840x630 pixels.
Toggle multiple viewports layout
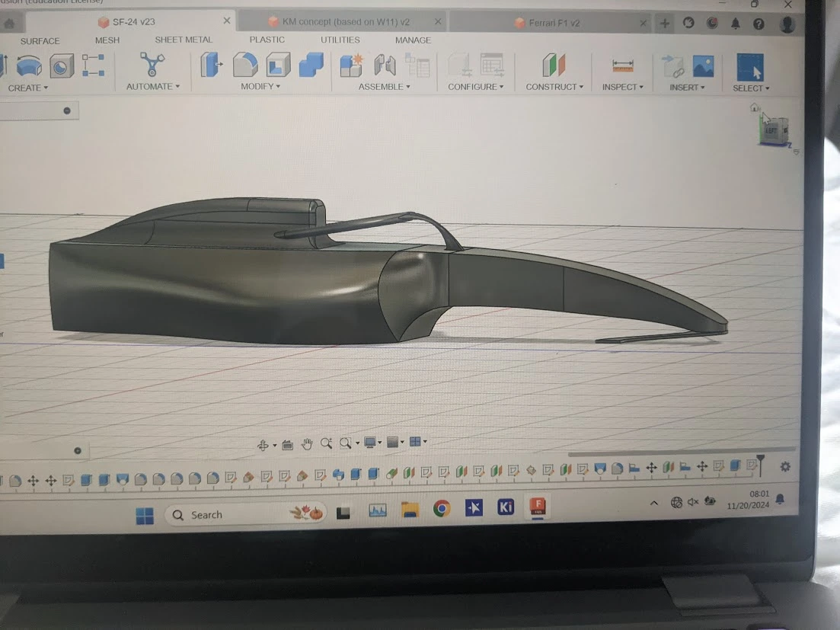click(x=414, y=443)
